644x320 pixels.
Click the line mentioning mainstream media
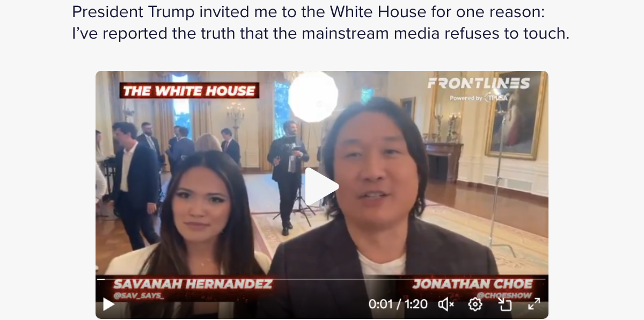[x=320, y=33]
